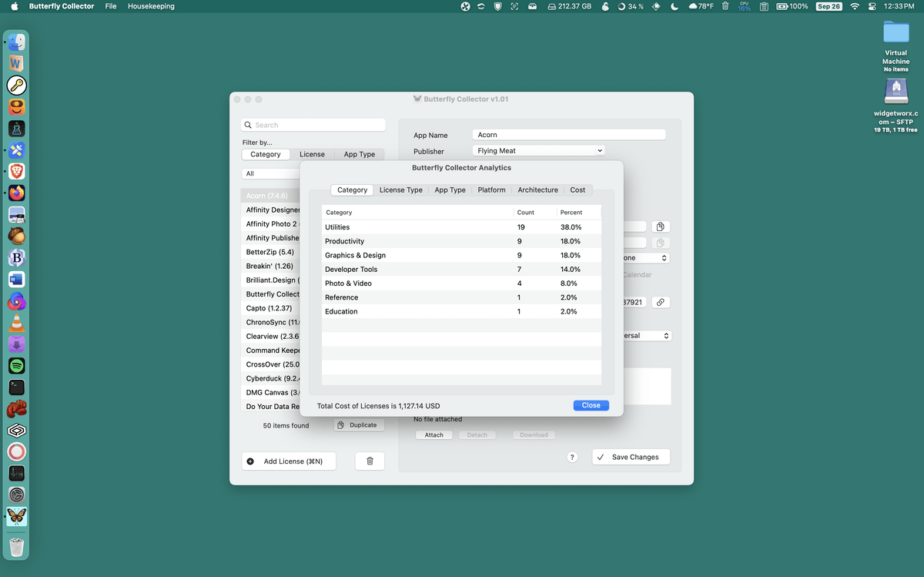This screenshot has height=577, width=924.
Task: Click the Download button
Action: pyautogui.click(x=534, y=435)
